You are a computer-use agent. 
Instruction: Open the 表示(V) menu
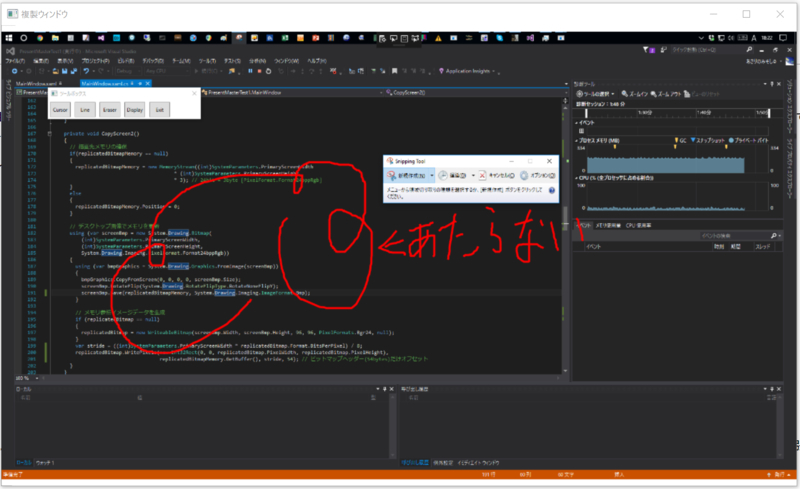[x=65, y=61]
